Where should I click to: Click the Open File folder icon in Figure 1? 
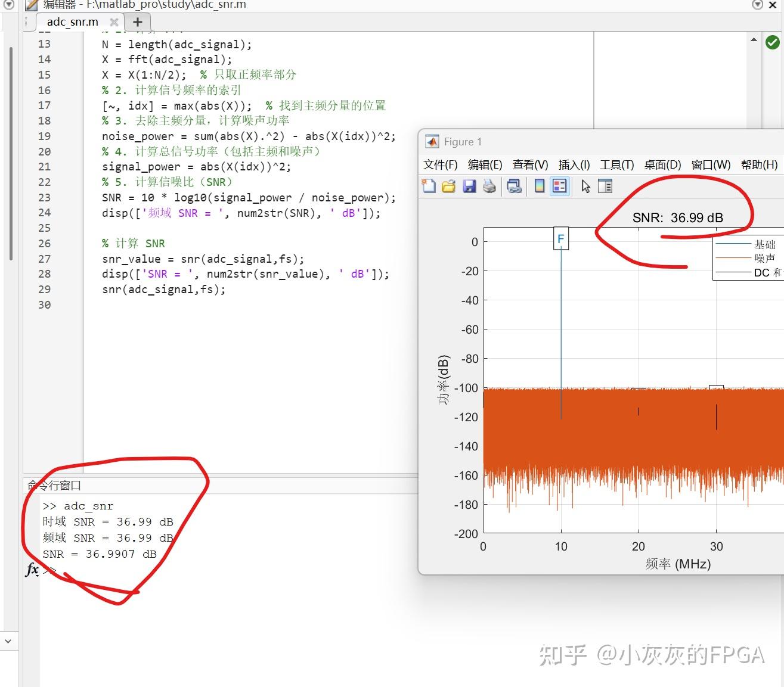(448, 186)
